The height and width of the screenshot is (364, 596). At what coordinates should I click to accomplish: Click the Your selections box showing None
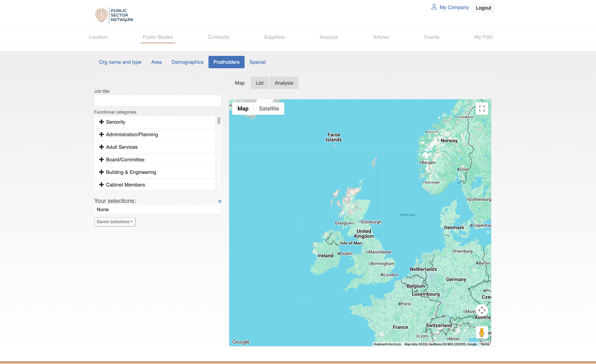coord(158,209)
